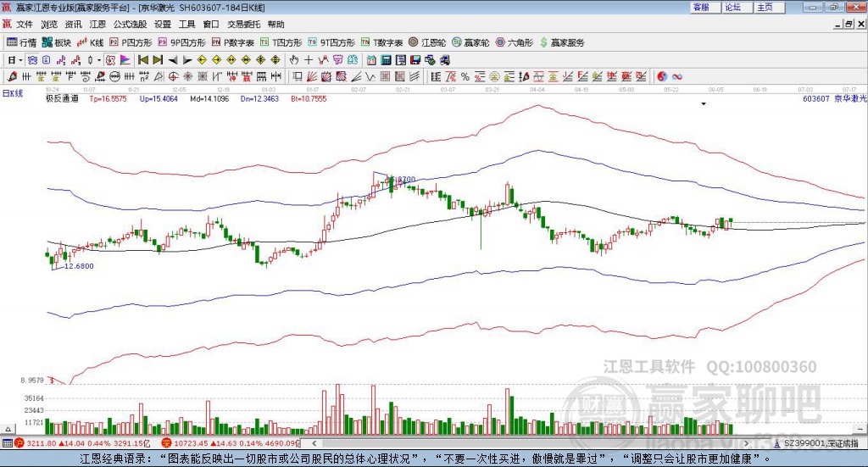This screenshot has height=467, width=868.
Task: Click the save floppy disk icon
Action: click(x=415, y=60)
